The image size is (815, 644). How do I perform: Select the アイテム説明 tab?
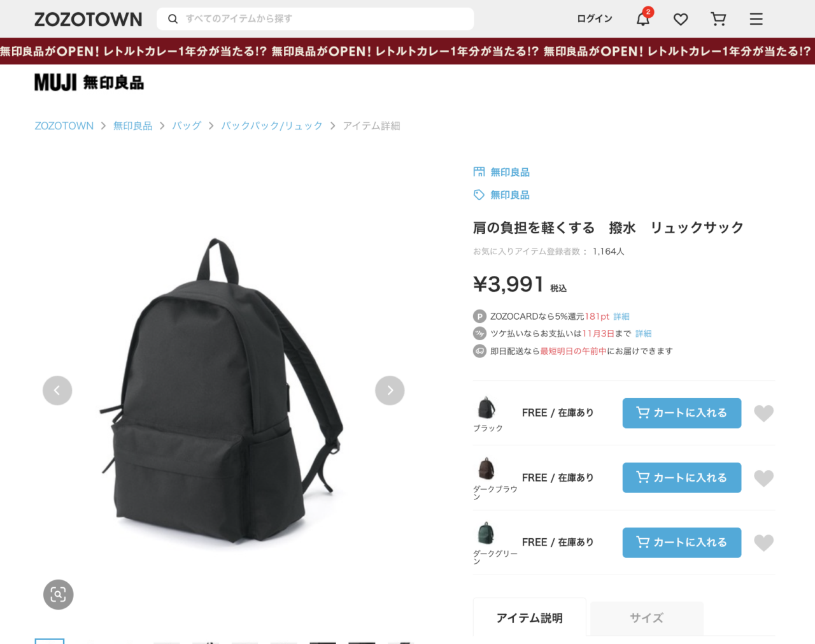529,618
